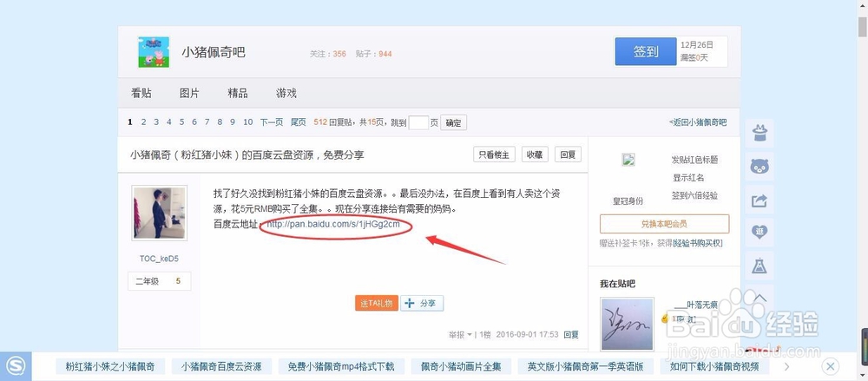Open suggestion 英文版小猪佩奇第一季英语版
The image size is (868, 381).
click(586, 366)
